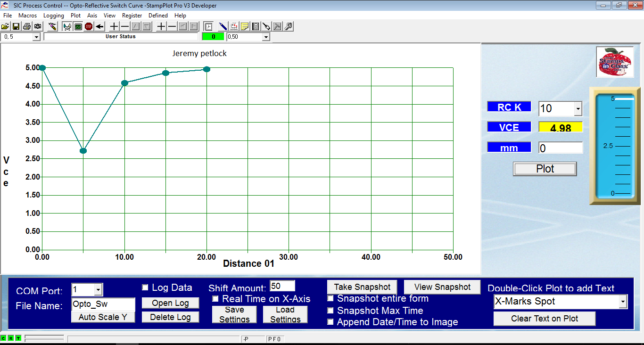The width and height of the screenshot is (644, 345).
Task: Click the first plus icon in toolbar
Action: (x=114, y=26)
